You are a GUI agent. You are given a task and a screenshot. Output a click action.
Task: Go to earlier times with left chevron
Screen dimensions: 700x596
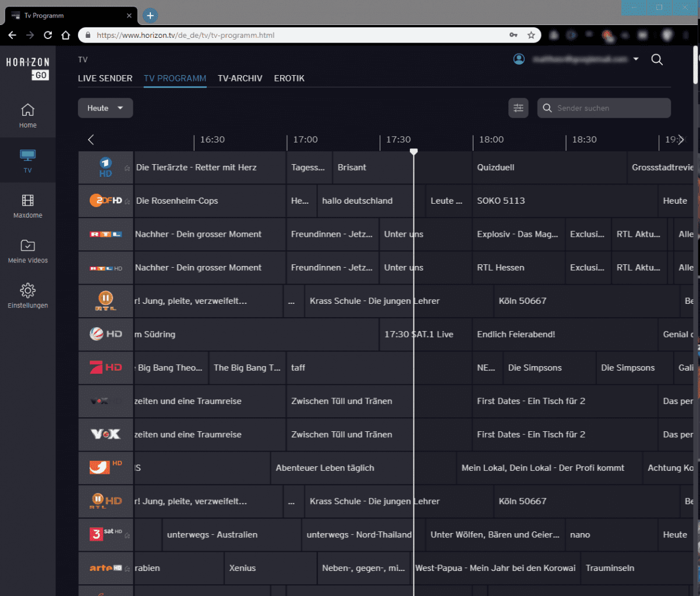(x=91, y=140)
